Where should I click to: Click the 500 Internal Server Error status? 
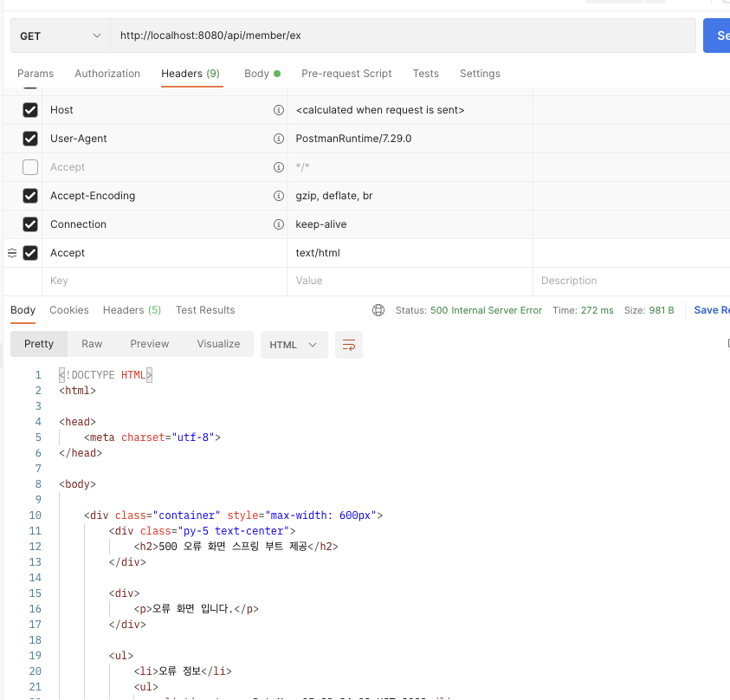tap(486, 310)
